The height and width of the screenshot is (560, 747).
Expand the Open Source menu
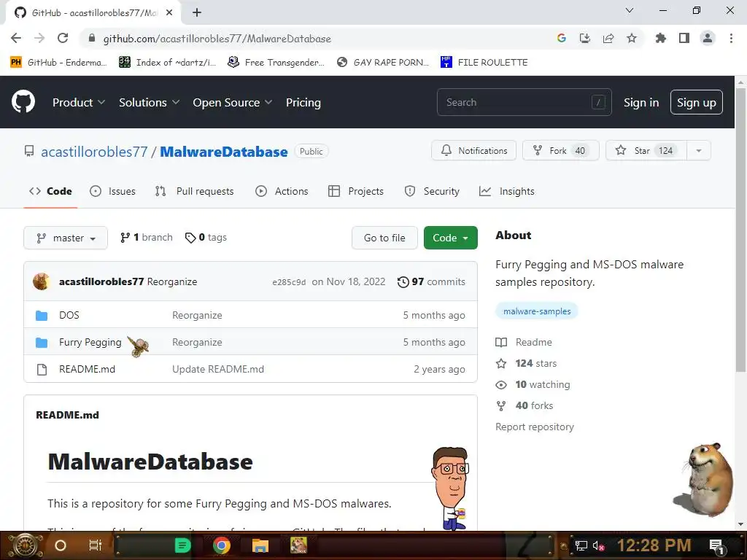pyautogui.click(x=233, y=102)
